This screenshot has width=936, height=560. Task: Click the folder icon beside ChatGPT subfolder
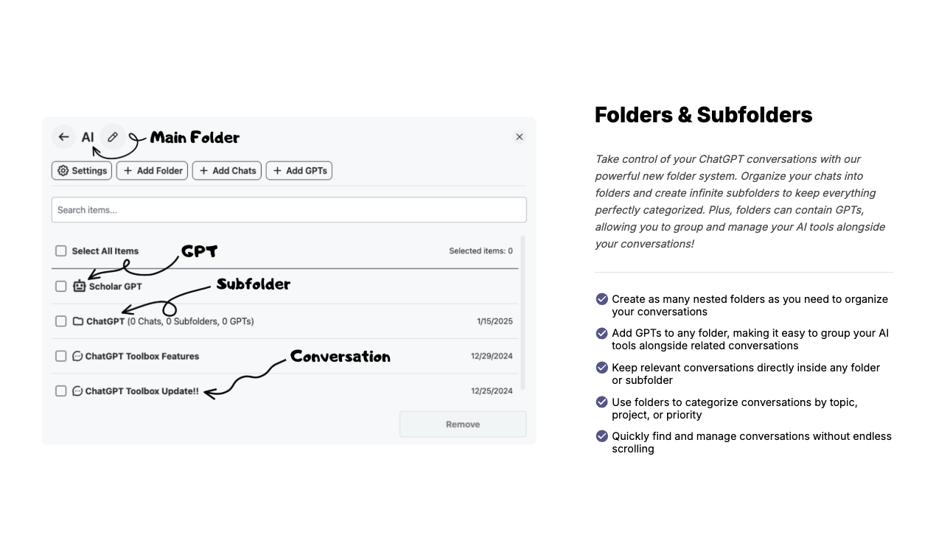78,321
